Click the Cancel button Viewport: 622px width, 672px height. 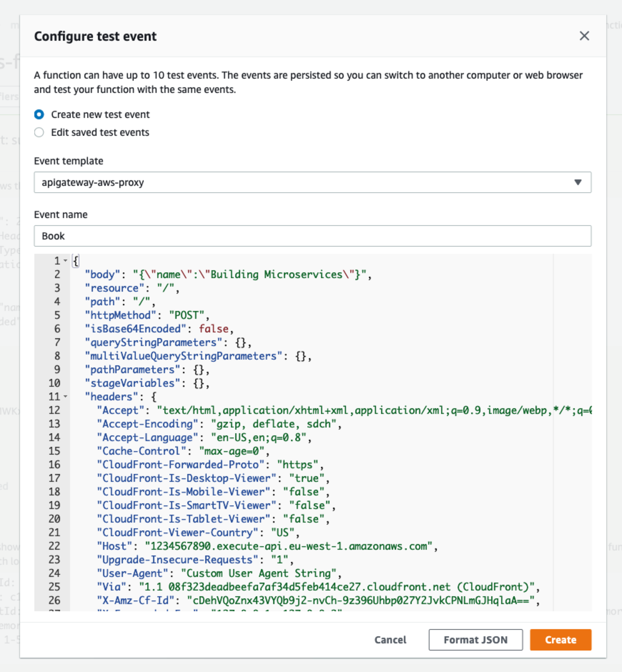(x=390, y=640)
